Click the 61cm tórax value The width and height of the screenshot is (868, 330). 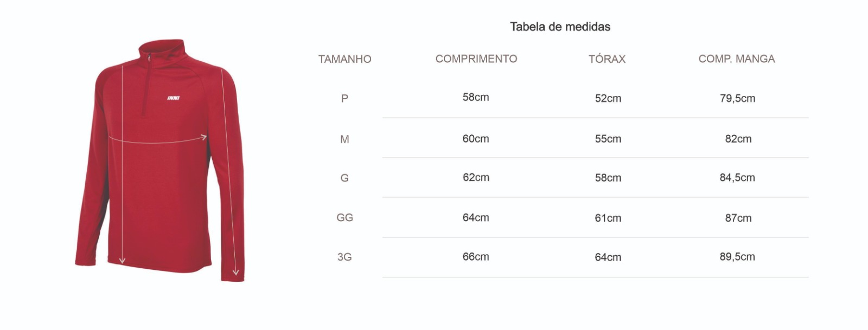608,218
